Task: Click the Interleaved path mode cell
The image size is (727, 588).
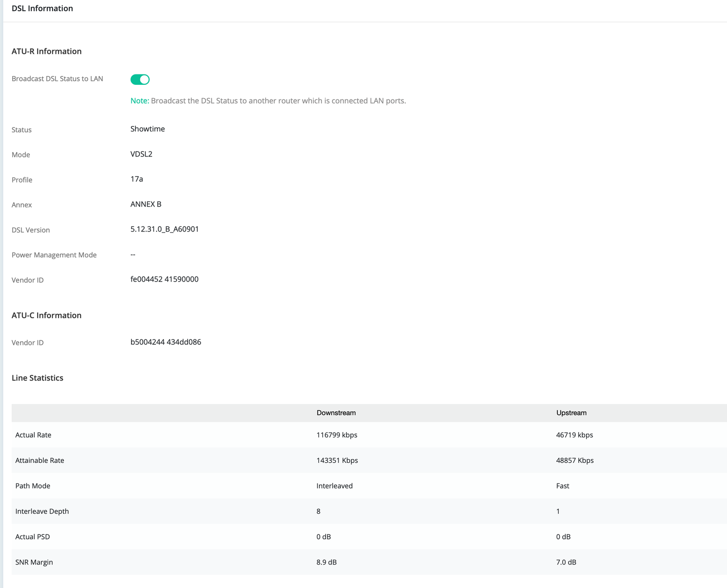Action: point(334,486)
